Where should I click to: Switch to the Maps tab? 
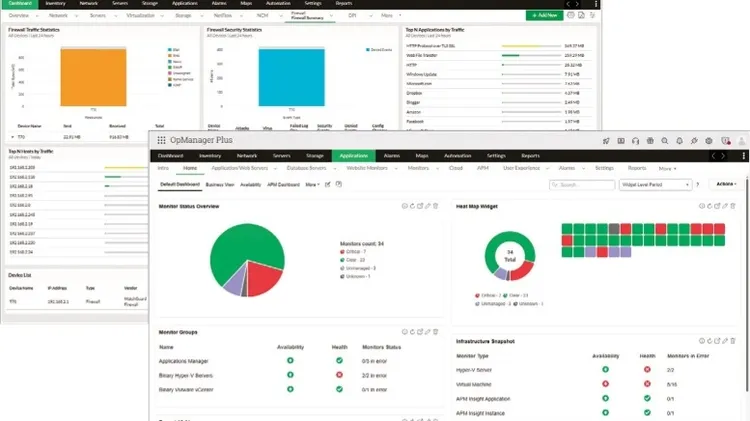click(421, 156)
